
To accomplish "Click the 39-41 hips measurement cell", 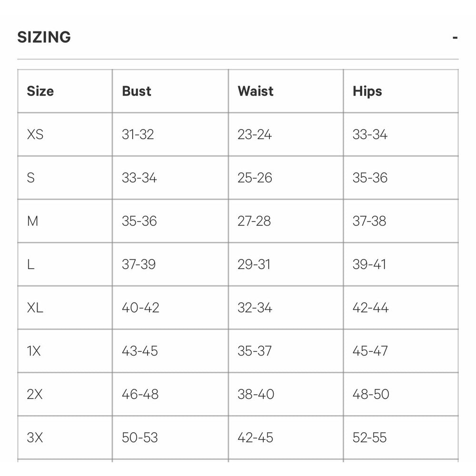I will tap(370, 265).
